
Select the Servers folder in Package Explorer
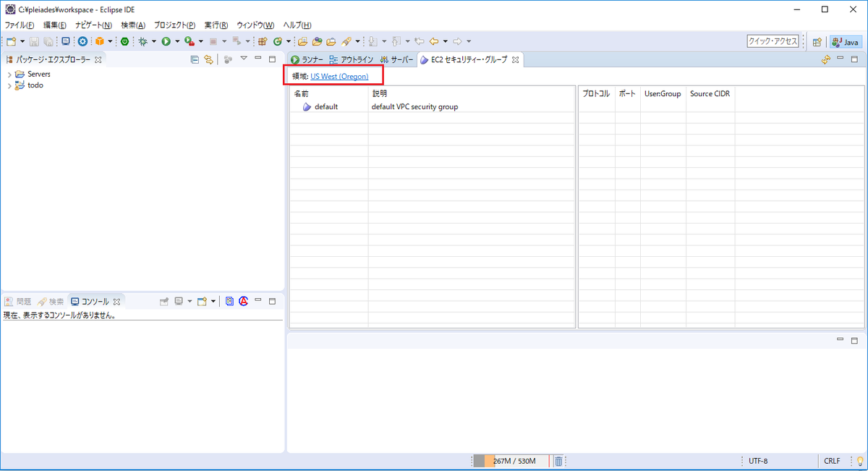pyautogui.click(x=33, y=75)
